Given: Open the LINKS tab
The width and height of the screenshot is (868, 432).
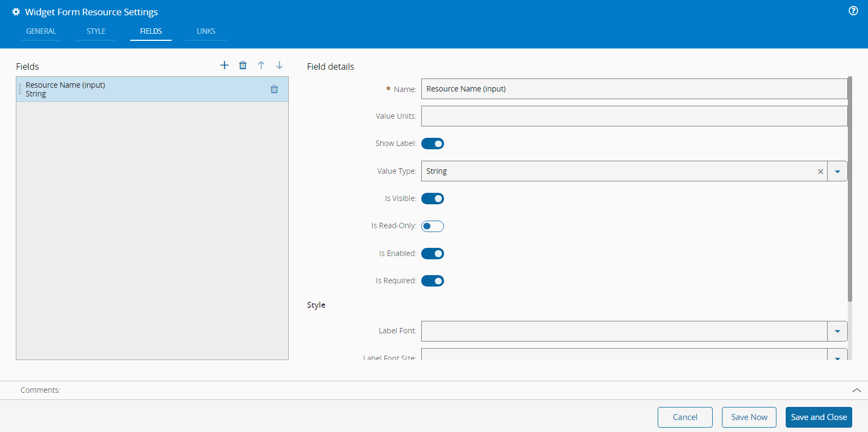Looking at the screenshot, I should tap(206, 32).
